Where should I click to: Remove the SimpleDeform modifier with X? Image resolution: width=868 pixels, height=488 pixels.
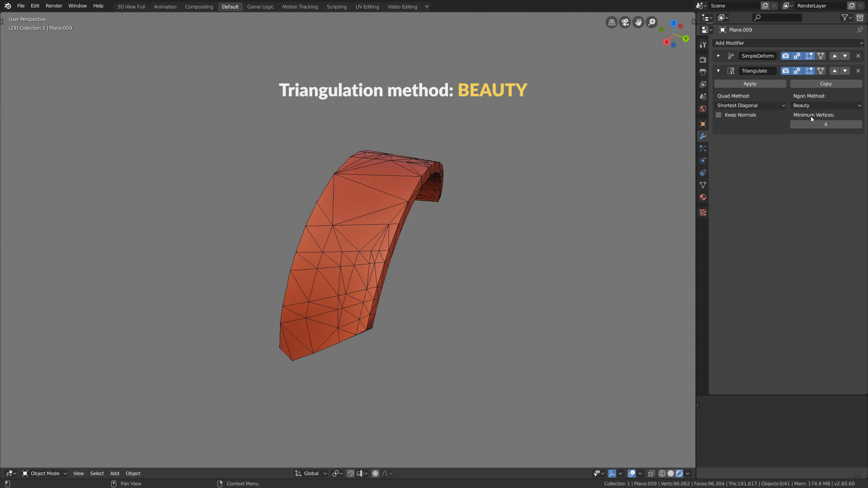click(858, 56)
